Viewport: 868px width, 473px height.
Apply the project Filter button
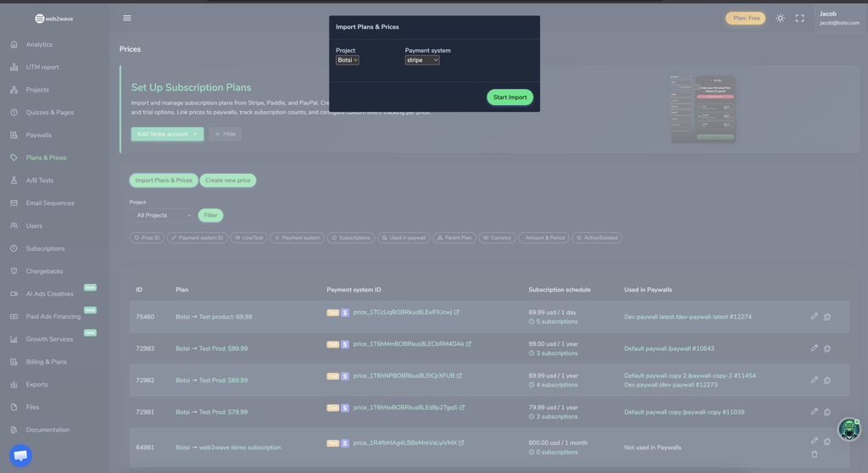point(210,215)
